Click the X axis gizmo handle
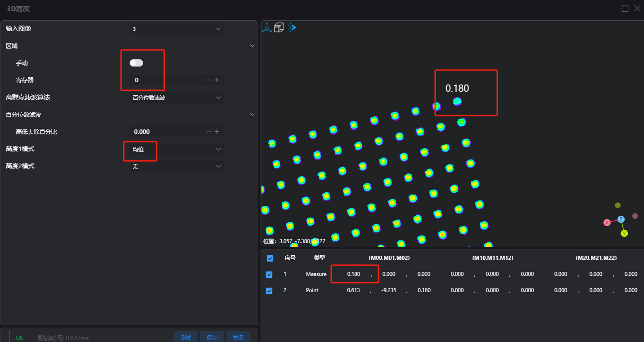 pyautogui.click(x=607, y=222)
